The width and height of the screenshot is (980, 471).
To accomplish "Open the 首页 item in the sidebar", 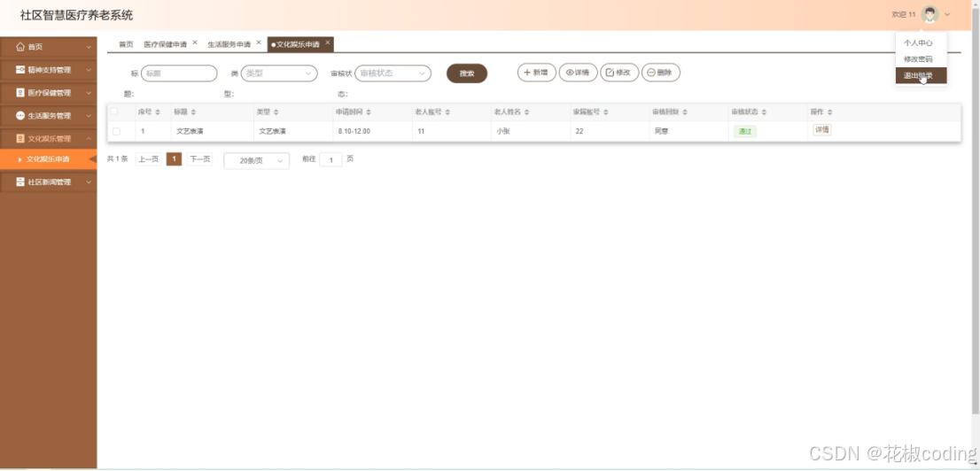I will pyautogui.click(x=48, y=47).
